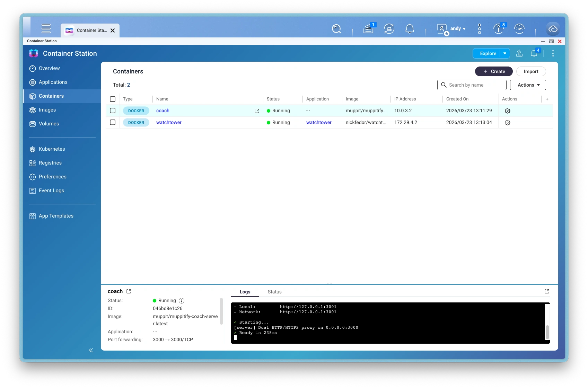Viewport: 588px width, 388px height.
Task: Tick the coach container checkbox
Action: 113,111
